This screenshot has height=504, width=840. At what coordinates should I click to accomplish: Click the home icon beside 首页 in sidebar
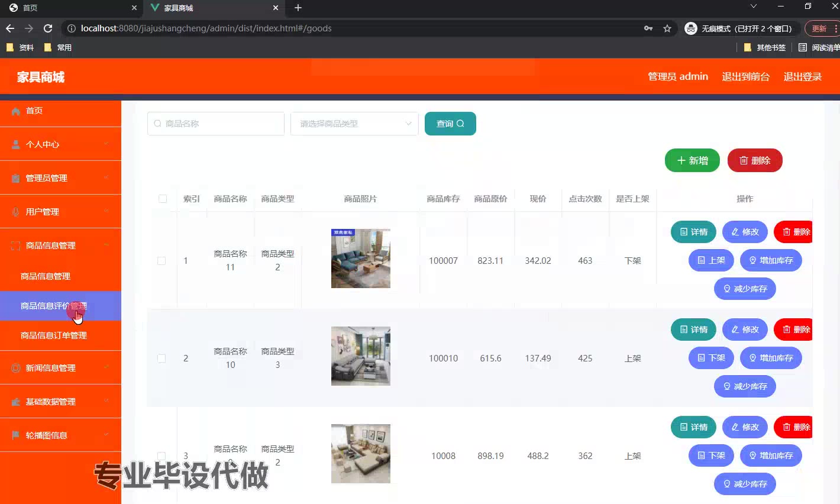16,111
